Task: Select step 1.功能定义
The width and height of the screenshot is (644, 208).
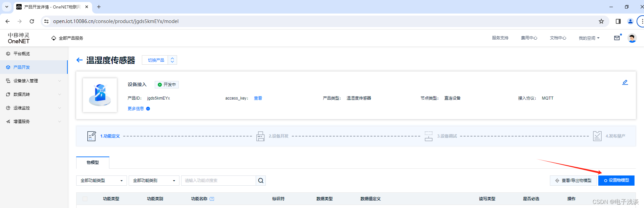Action: point(110,136)
